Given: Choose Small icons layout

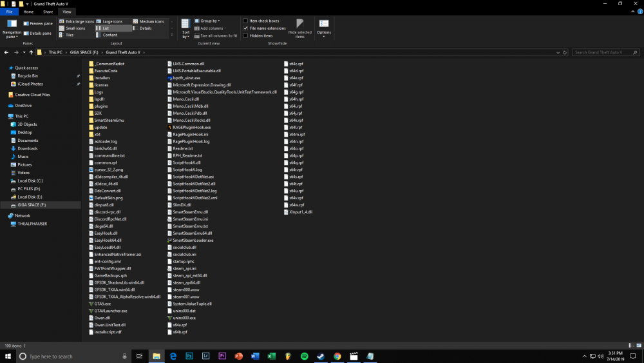Looking at the screenshot, I should [x=72, y=28].
